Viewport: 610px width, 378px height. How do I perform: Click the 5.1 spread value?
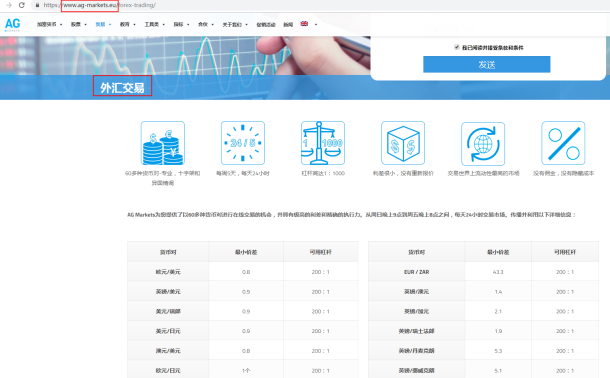498,371
